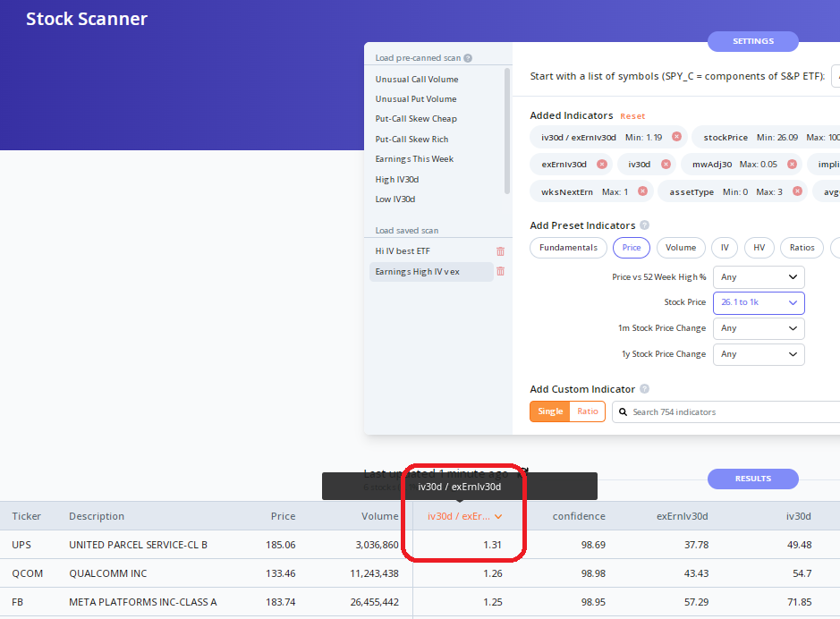
Task: Load the Unusual Call Volume pre-canned scan
Action: click(x=417, y=80)
